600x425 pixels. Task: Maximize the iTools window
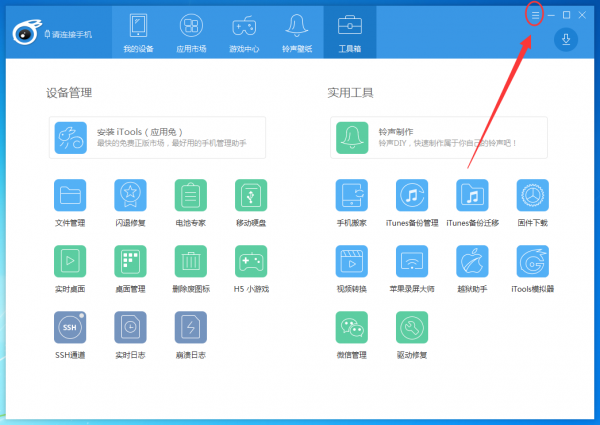click(x=567, y=15)
